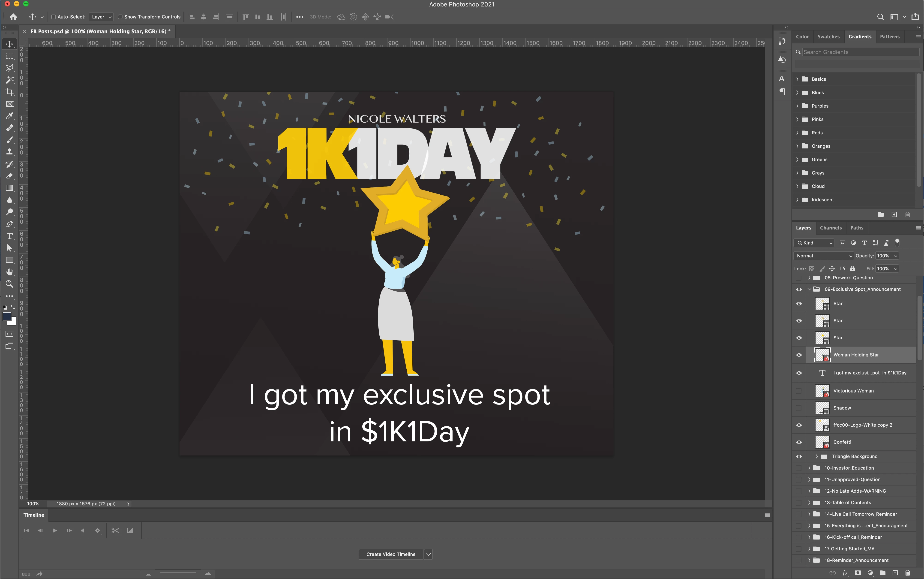Viewport: 924px width, 579px height.
Task: Select the Horizontal Type tool
Action: click(x=9, y=236)
